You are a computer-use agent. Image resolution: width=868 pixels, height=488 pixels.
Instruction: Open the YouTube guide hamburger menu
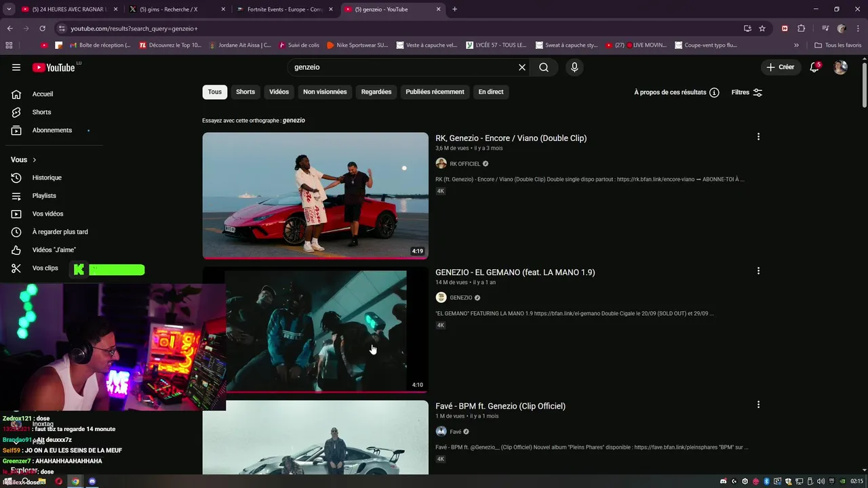(16, 67)
